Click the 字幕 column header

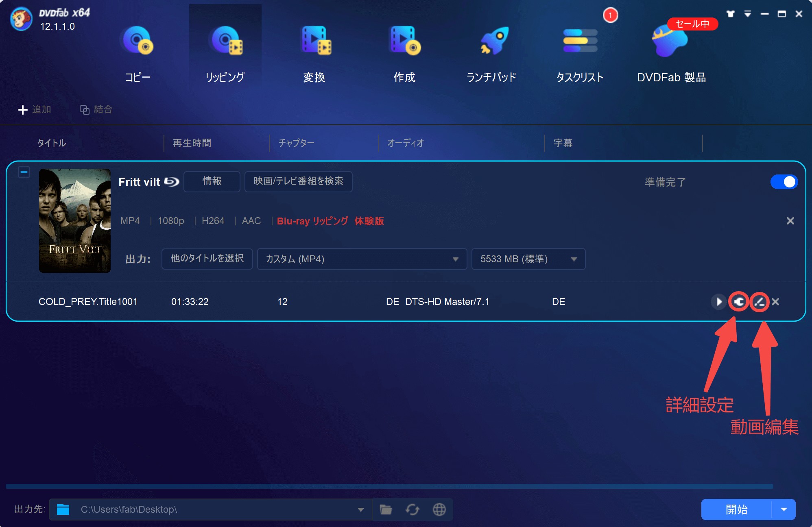point(563,143)
